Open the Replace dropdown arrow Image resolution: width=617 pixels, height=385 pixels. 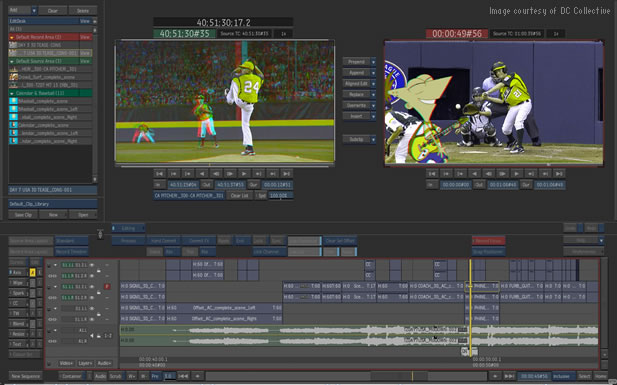pos(373,94)
